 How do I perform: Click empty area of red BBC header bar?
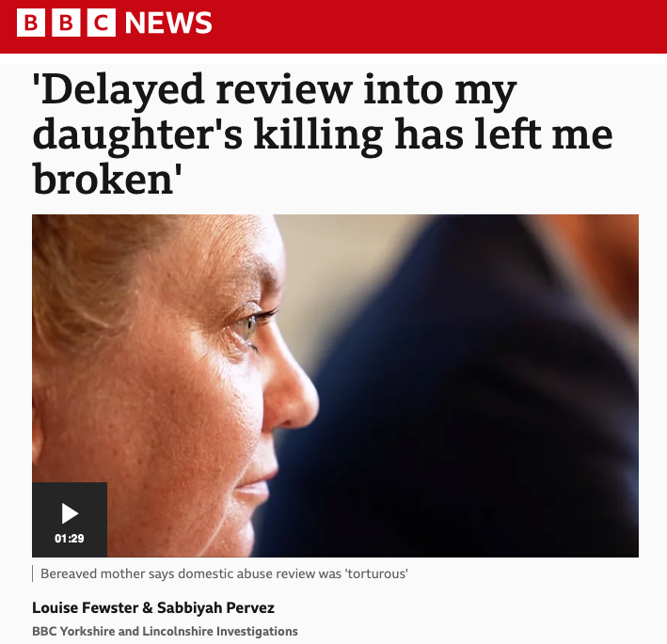(x=438, y=26)
